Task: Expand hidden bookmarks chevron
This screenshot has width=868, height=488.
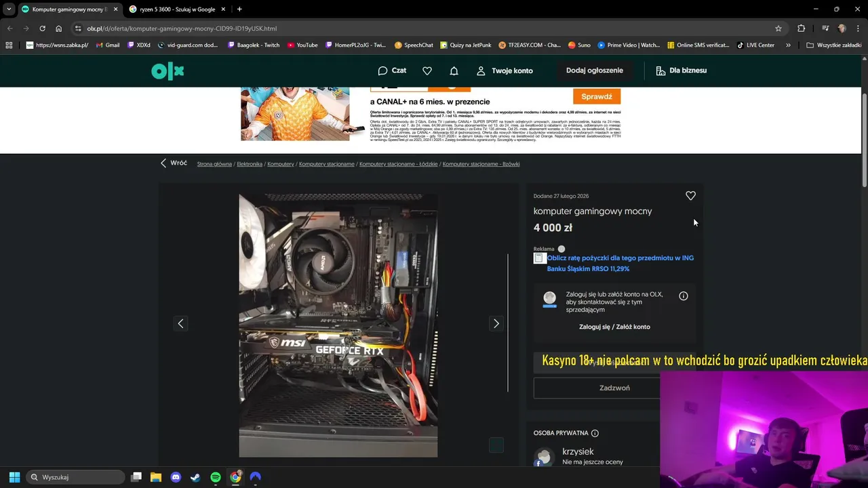Action: pyautogui.click(x=788, y=45)
